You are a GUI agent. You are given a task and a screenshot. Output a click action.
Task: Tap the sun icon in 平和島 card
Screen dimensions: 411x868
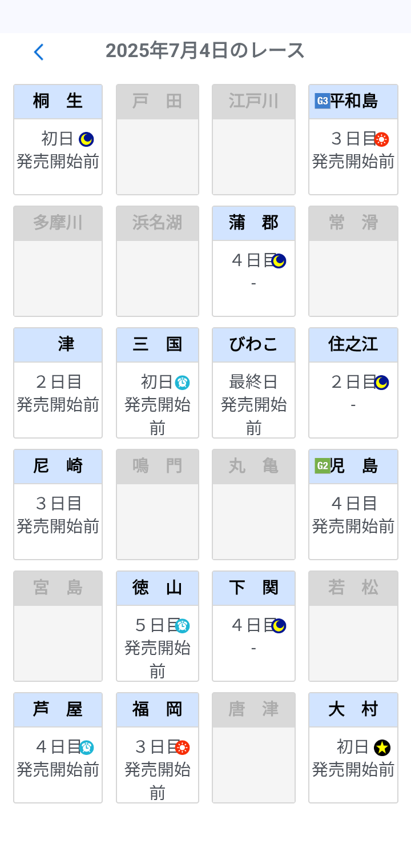pyautogui.click(x=381, y=139)
